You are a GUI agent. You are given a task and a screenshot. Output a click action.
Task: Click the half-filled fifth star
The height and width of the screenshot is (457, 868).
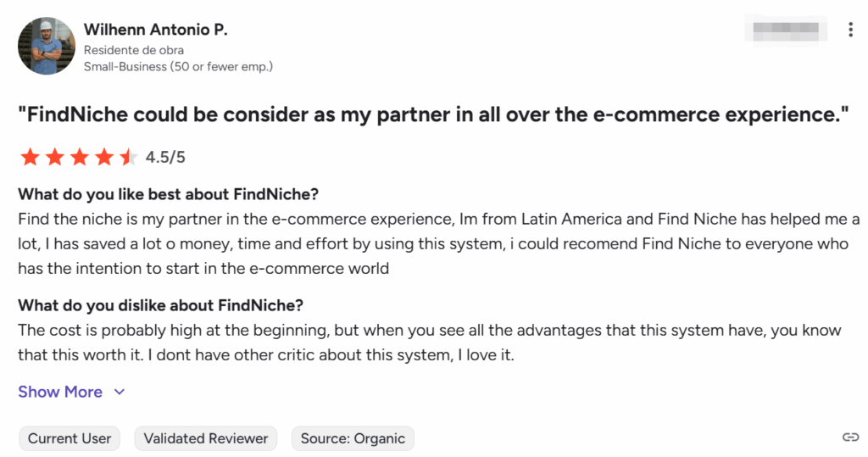[x=127, y=157]
